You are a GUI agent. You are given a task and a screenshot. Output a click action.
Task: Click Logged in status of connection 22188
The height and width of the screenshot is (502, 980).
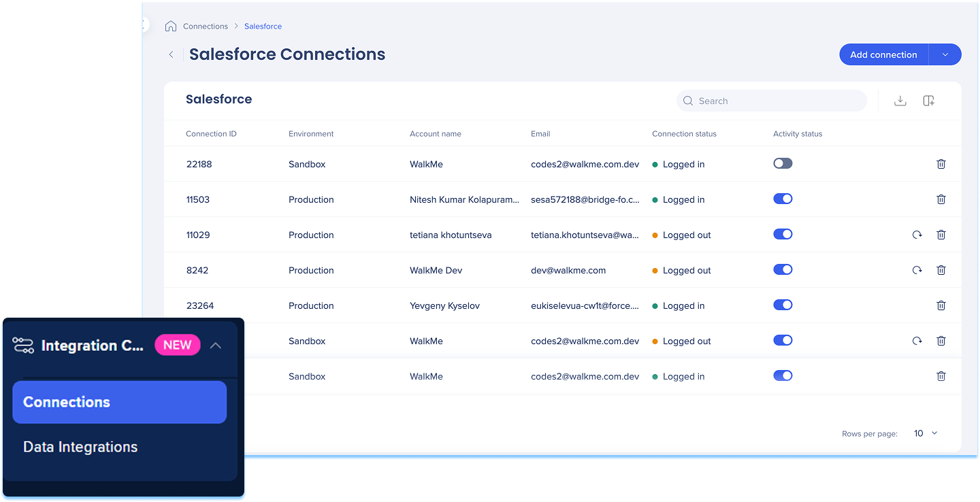click(x=679, y=164)
